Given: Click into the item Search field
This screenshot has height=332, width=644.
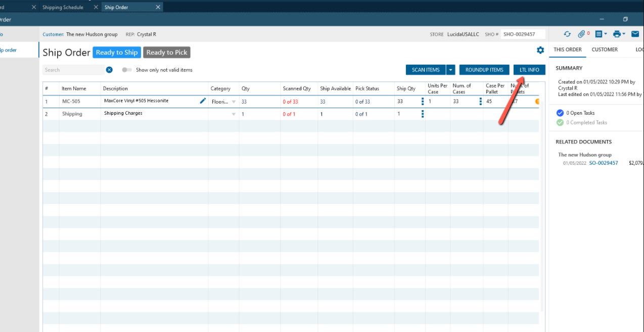Looking at the screenshot, I should 73,70.
